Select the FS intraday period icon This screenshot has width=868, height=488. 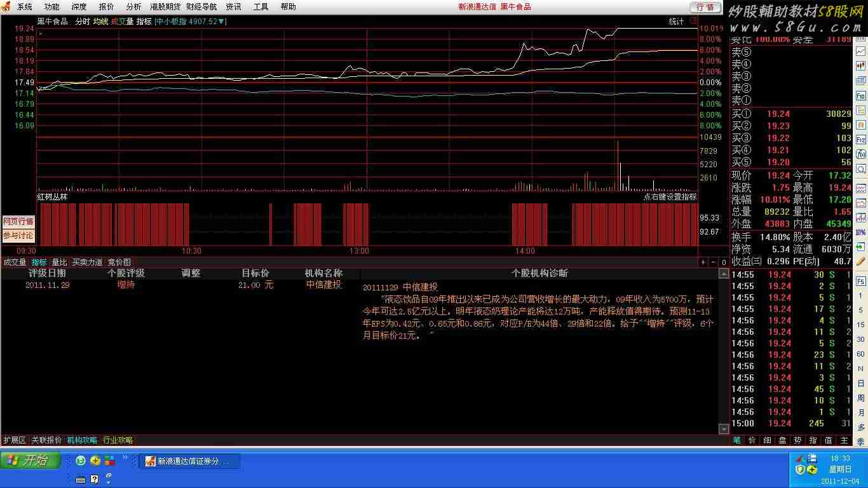point(861,280)
